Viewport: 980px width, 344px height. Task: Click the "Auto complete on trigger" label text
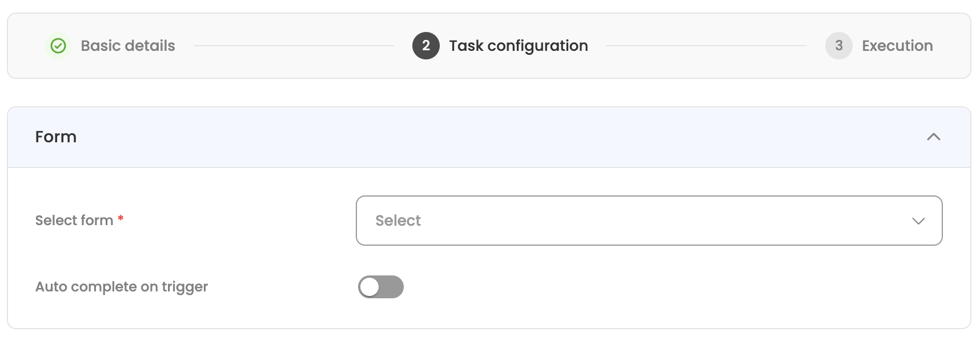coord(122,287)
